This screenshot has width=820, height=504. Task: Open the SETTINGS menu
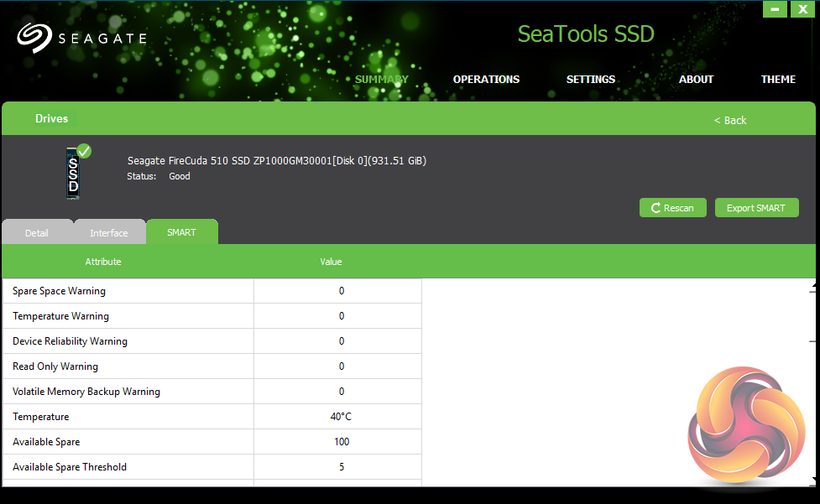pos(591,80)
